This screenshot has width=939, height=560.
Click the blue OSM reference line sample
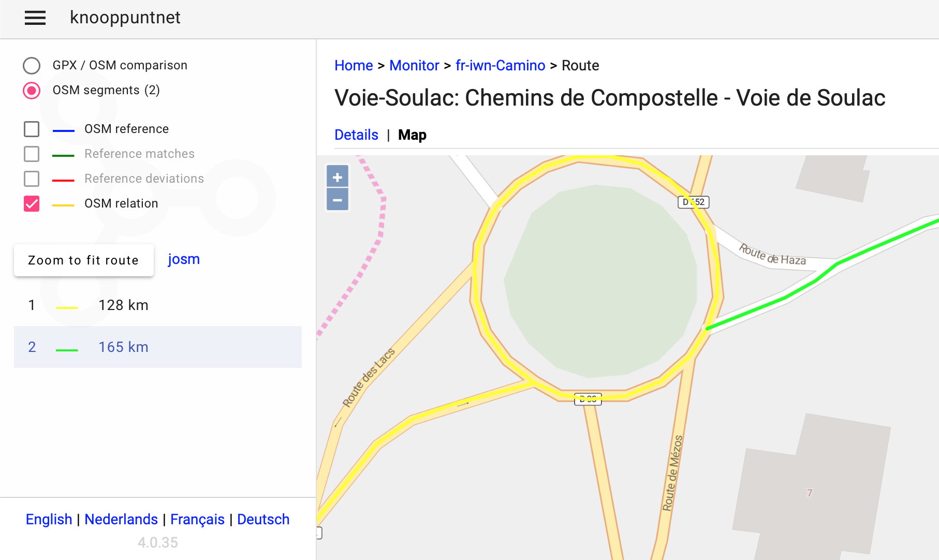coord(64,129)
